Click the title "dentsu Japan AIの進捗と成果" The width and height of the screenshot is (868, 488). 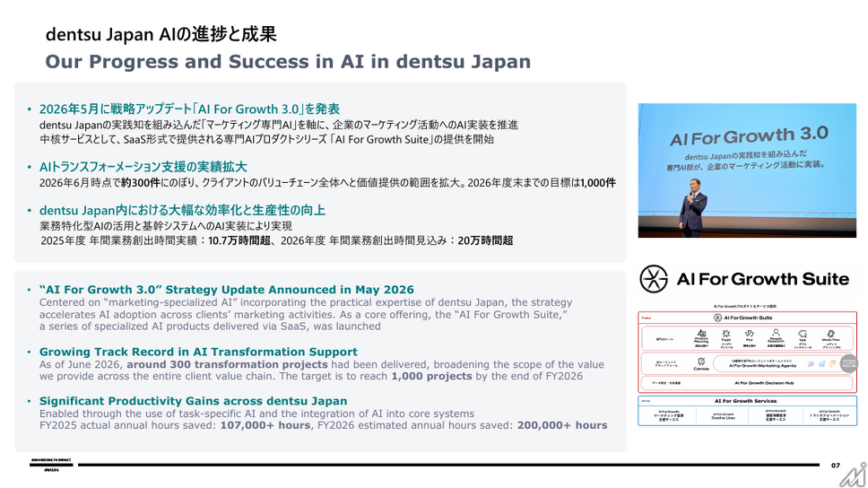pos(161,34)
